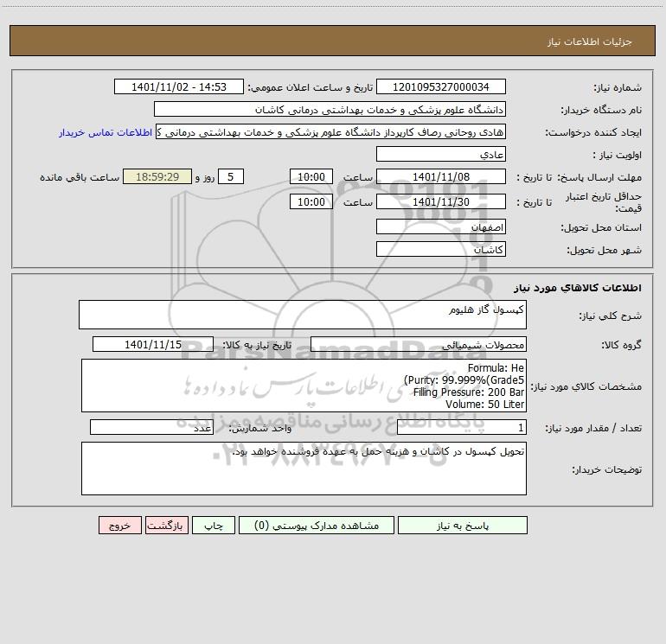This screenshot has height=644, width=666.
Task: Open مشاهده مدارک پیوستی (0) button
Action: (x=316, y=526)
